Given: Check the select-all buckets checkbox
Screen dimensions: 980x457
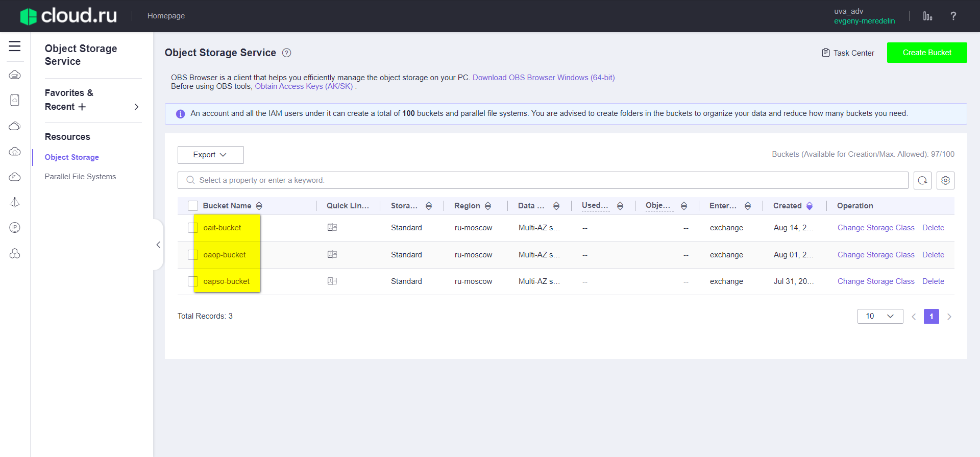Looking at the screenshot, I should click(x=193, y=206).
